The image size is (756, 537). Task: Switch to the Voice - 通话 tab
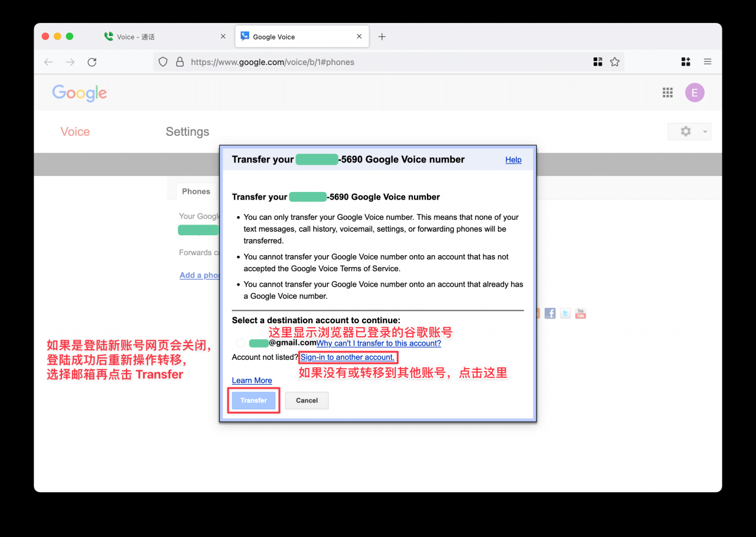[x=135, y=37]
